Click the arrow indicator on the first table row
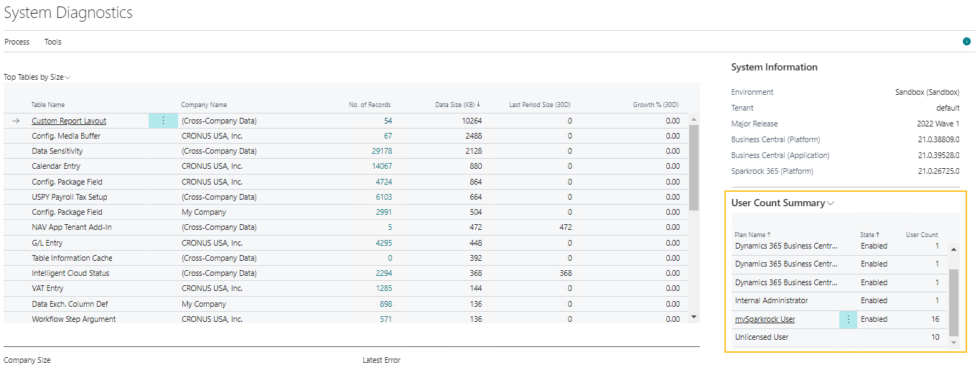The height and width of the screenshot is (370, 980). click(16, 121)
